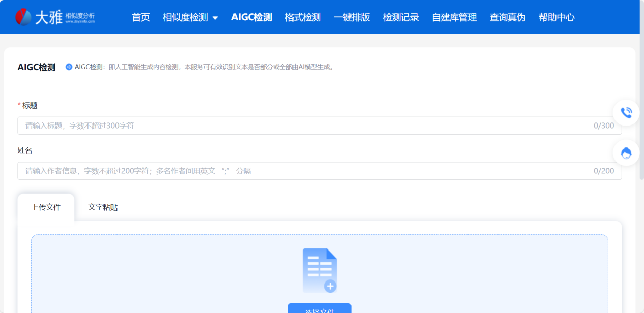The width and height of the screenshot is (644, 313).
Task: Open 检测记录 in the top navigation
Action: click(x=401, y=17)
